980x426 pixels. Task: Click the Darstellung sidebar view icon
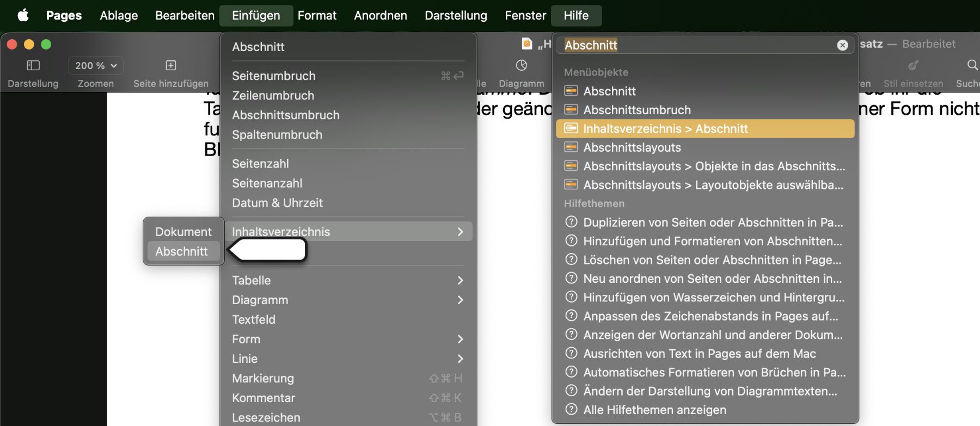tap(33, 65)
